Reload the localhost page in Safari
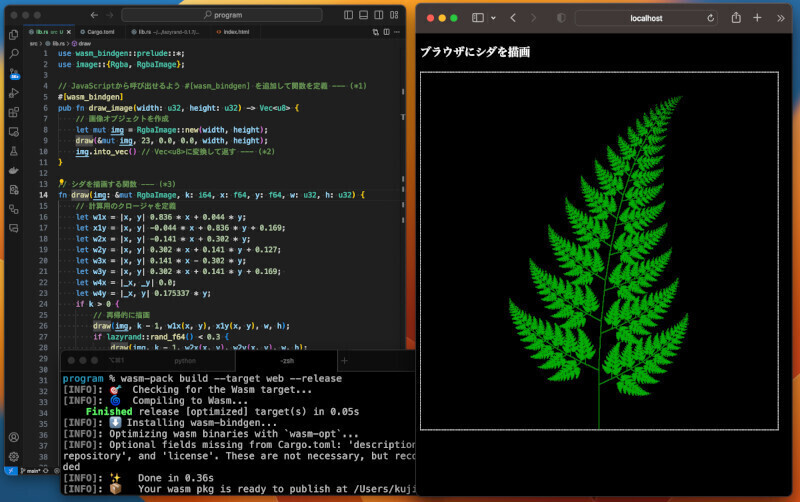Image resolution: width=800 pixels, height=502 pixels. 710,18
